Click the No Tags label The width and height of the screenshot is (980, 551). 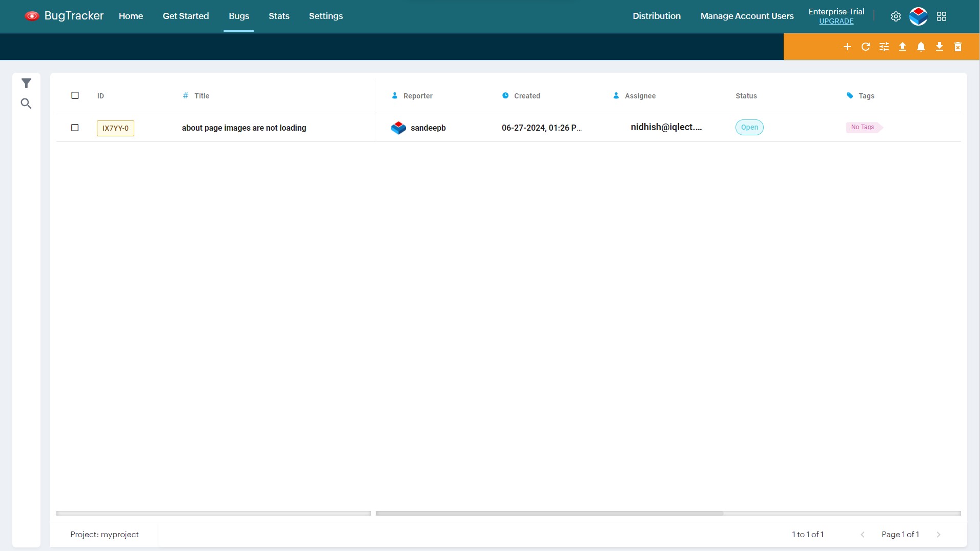pos(863,127)
